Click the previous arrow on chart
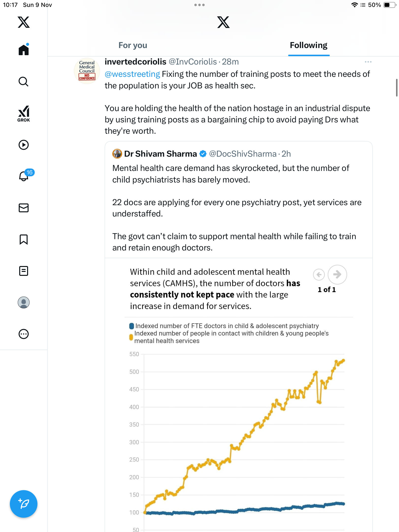This screenshot has width=399, height=532. tap(319, 274)
